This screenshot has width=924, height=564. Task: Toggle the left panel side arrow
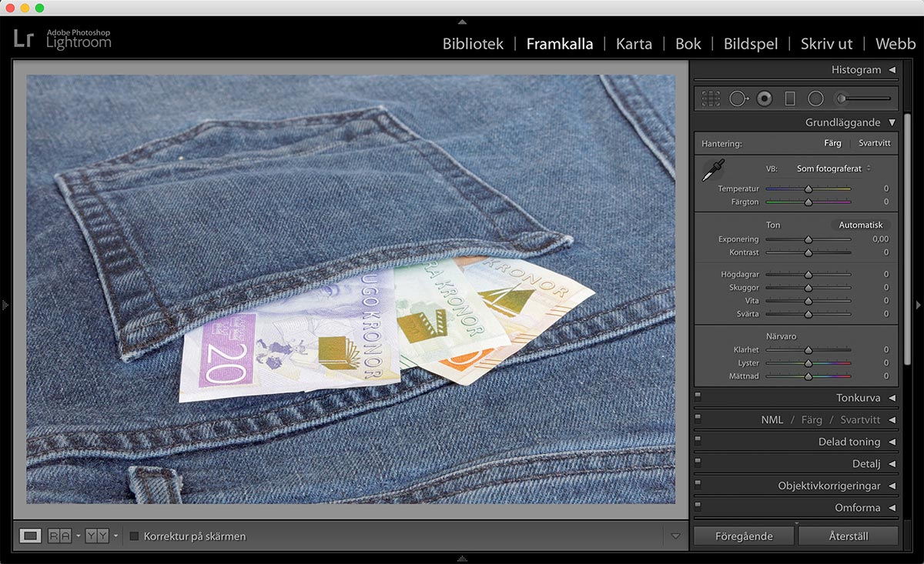tap(5, 305)
